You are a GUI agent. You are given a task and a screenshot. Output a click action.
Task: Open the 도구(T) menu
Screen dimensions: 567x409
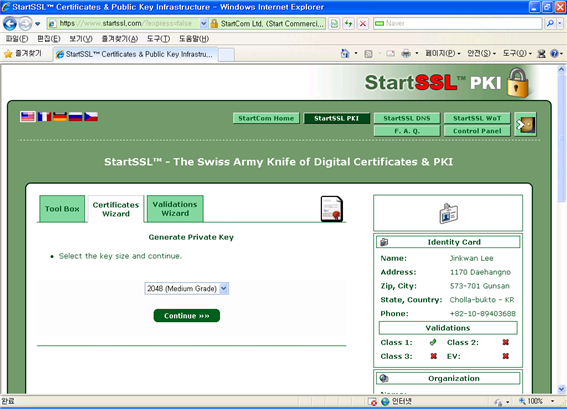click(158, 39)
